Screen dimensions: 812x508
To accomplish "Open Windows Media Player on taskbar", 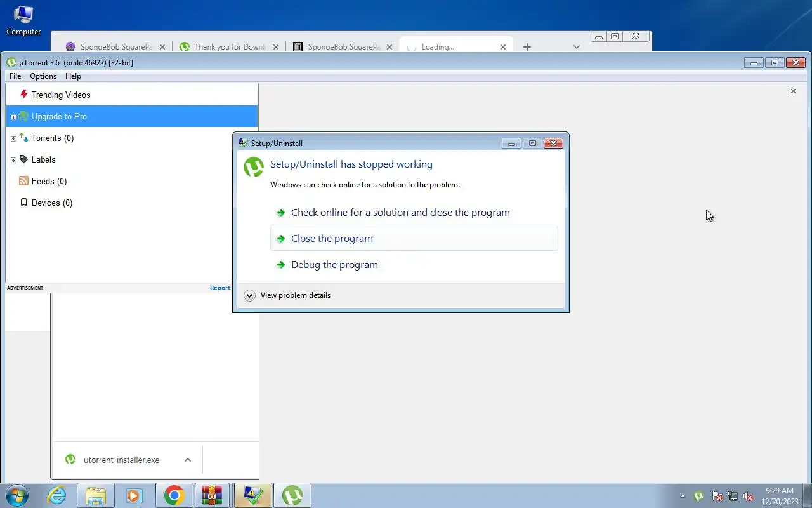I will pos(134,495).
